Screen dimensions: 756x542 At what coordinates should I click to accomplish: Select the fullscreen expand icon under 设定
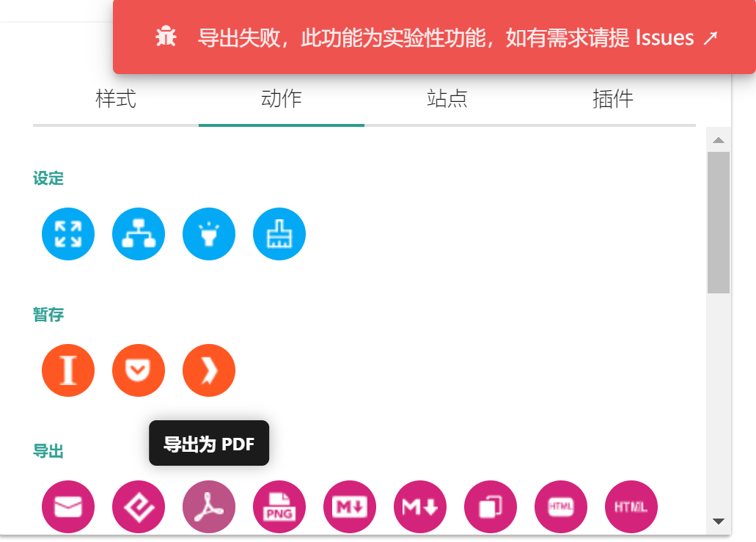[68, 234]
